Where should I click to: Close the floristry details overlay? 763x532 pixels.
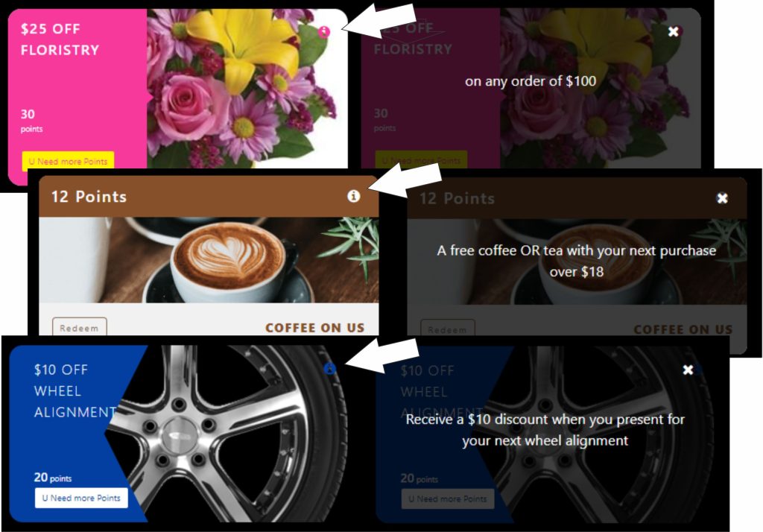coord(673,31)
